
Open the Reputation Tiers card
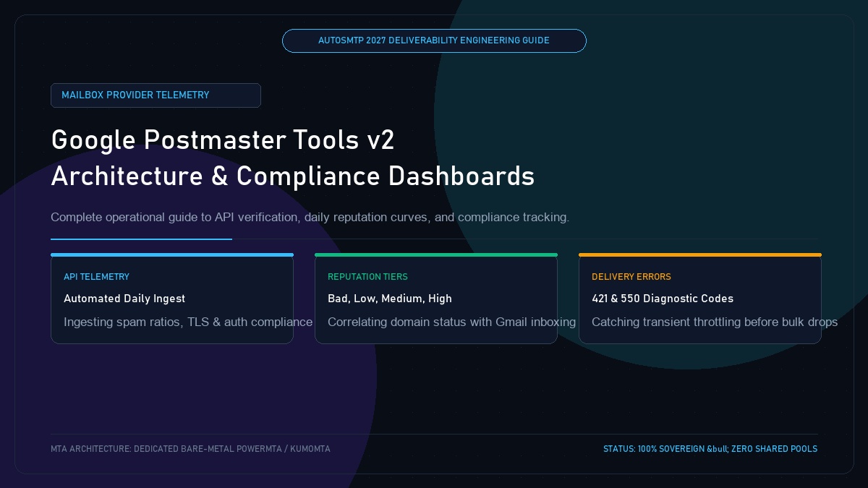(x=436, y=299)
